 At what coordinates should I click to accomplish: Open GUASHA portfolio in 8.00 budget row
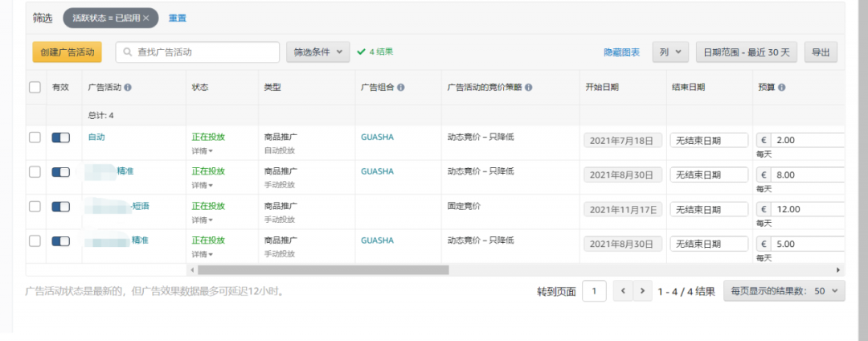pyautogui.click(x=377, y=171)
